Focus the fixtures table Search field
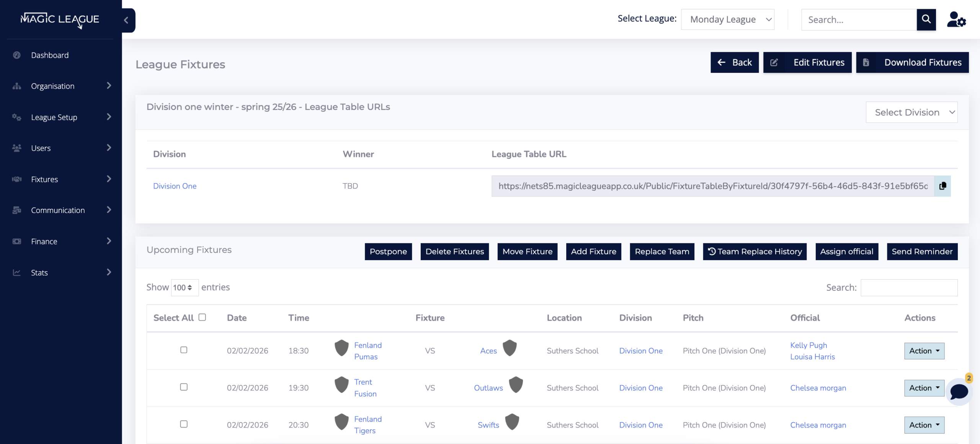Viewport: 980px width, 444px height. point(909,288)
